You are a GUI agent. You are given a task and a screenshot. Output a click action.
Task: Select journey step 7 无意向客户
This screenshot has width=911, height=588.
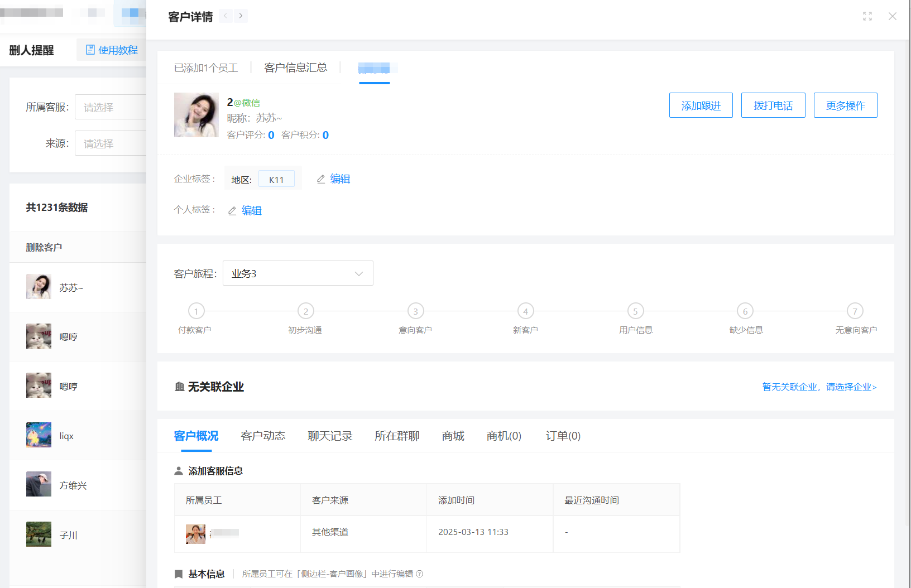point(855,311)
